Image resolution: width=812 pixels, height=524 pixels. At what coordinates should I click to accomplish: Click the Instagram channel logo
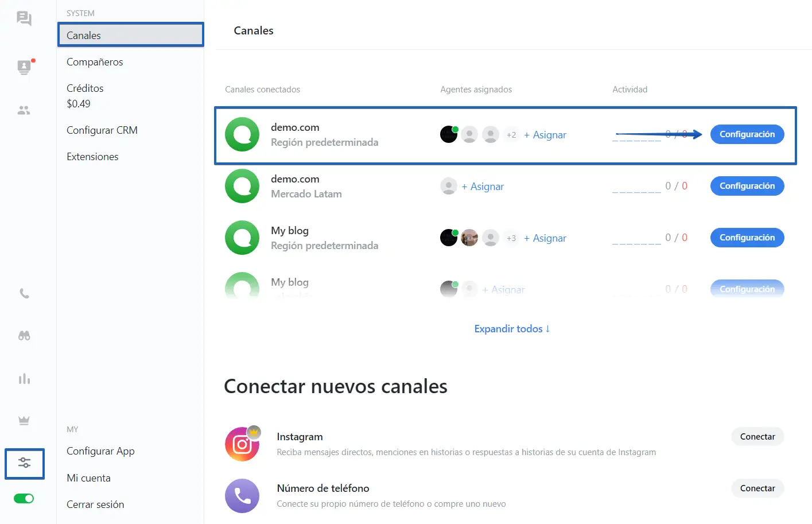[x=242, y=444]
